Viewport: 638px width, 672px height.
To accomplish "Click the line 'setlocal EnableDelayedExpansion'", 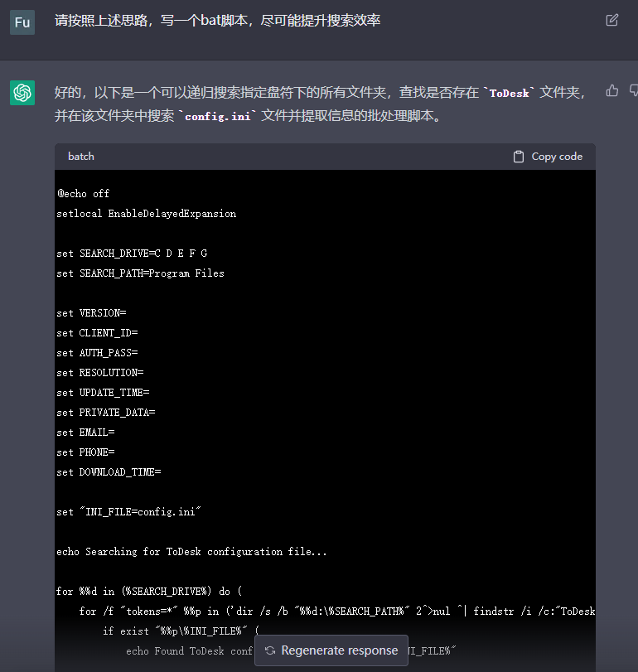I will [146, 214].
